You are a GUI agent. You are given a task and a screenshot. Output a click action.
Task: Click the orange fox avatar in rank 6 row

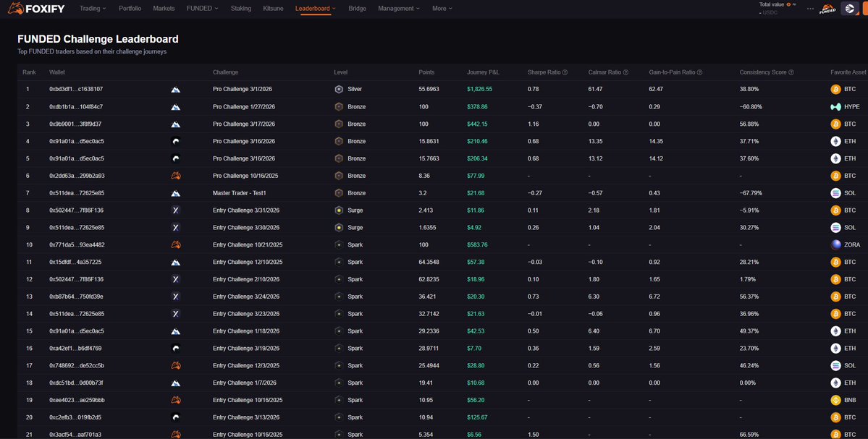(175, 176)
